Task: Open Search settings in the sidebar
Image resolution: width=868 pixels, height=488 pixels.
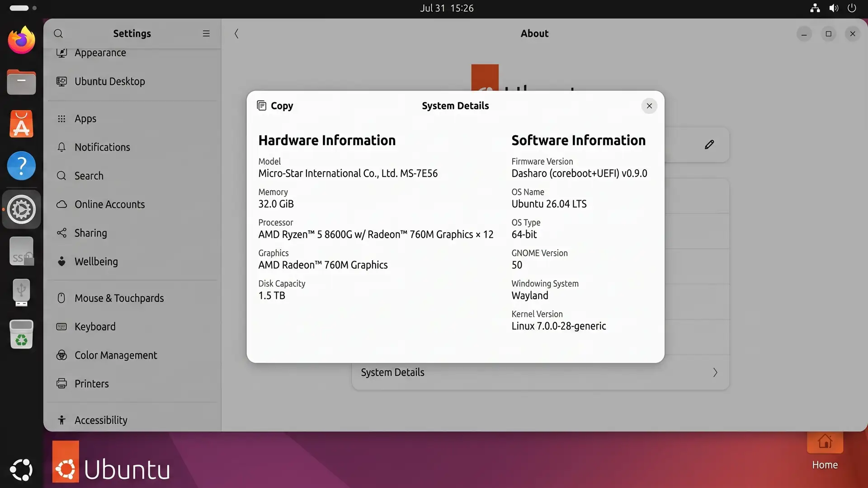Action: pyautogui.click(x=132, y=176)
